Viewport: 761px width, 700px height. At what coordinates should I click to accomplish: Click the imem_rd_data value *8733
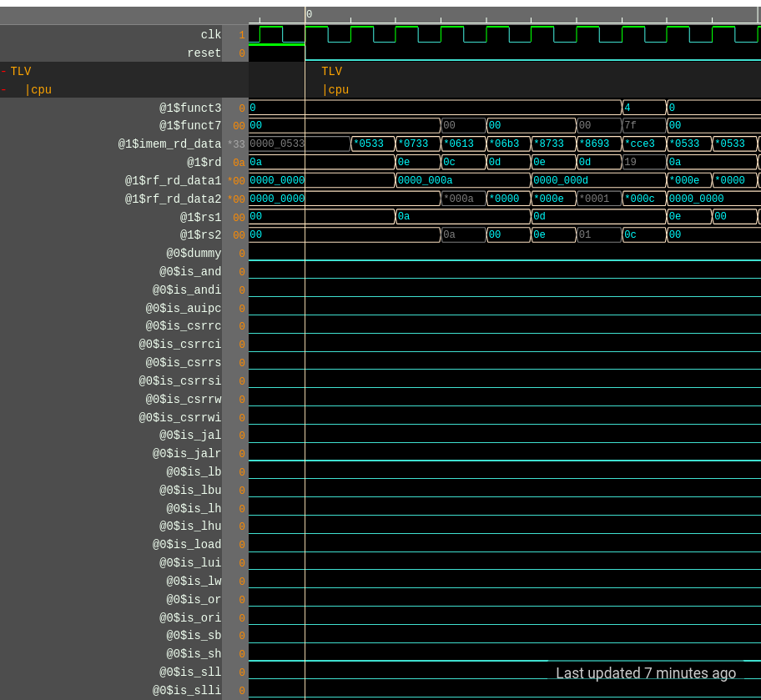(x=553, y=144)
